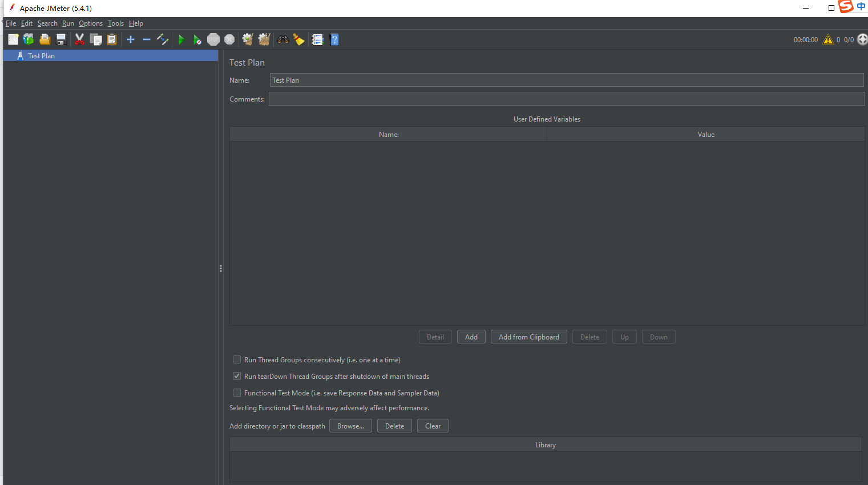The height and width of the screenshot is (485, 868).
Task: Start the test with green play icon
Action: pyautogui.click(x=181, y=39)
